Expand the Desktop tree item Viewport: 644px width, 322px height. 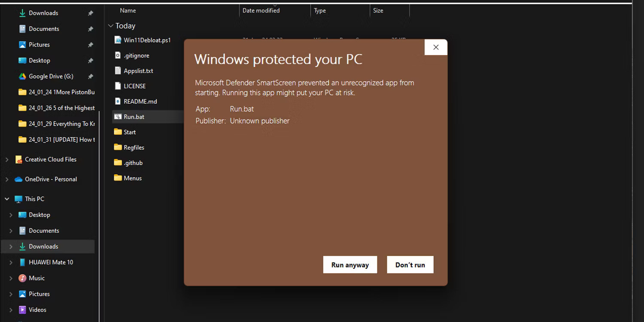point(11,215)
